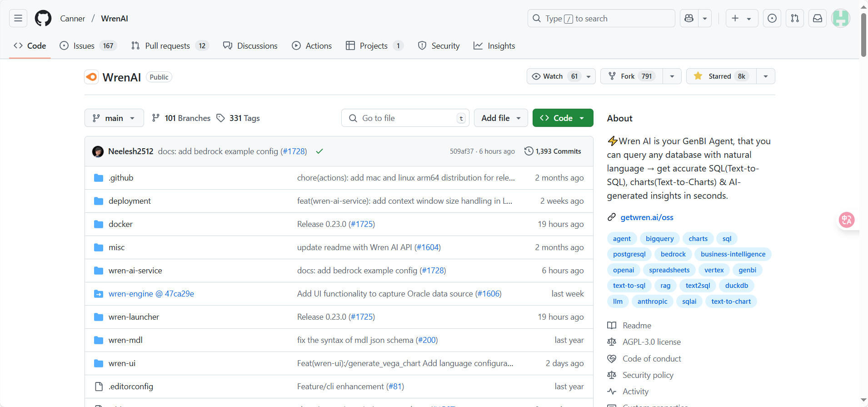Image resolution: width=868 pixels, height=407 pixels.
Task: Open the Security policy link
Action: tap(648, 375)
